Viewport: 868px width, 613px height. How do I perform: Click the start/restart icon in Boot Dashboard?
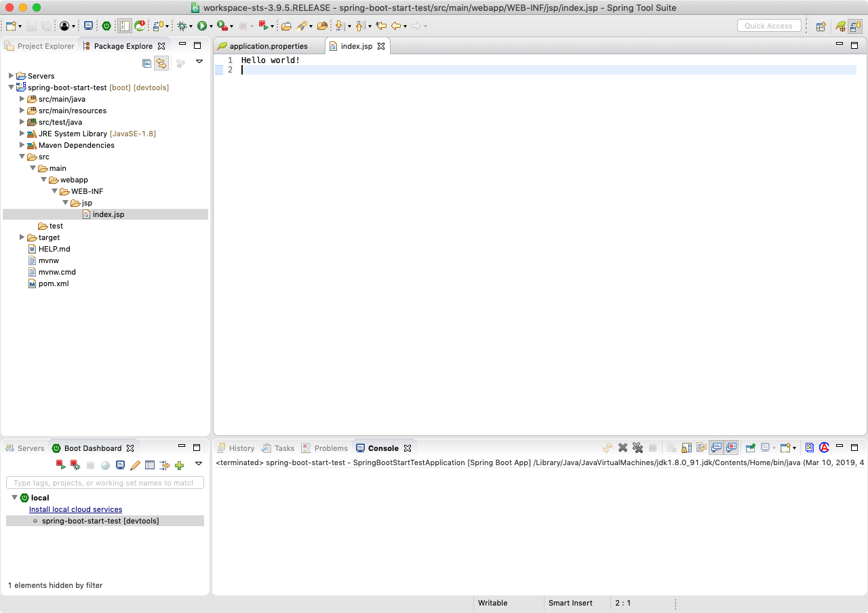(60, 465)
